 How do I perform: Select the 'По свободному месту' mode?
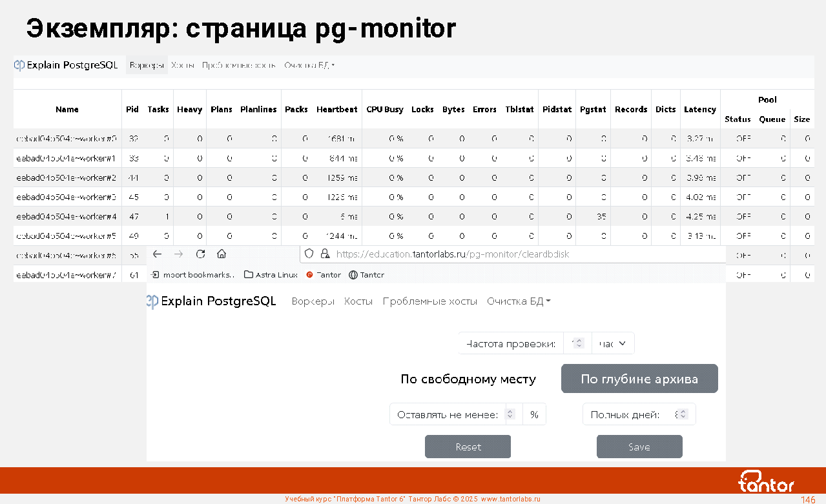tap(468, 379)
